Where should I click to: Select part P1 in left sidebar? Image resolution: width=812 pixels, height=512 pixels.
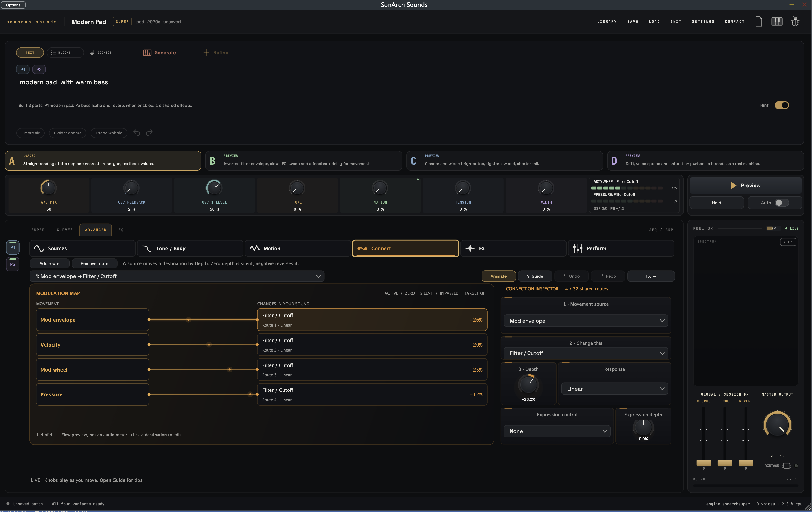coord(12,247)
